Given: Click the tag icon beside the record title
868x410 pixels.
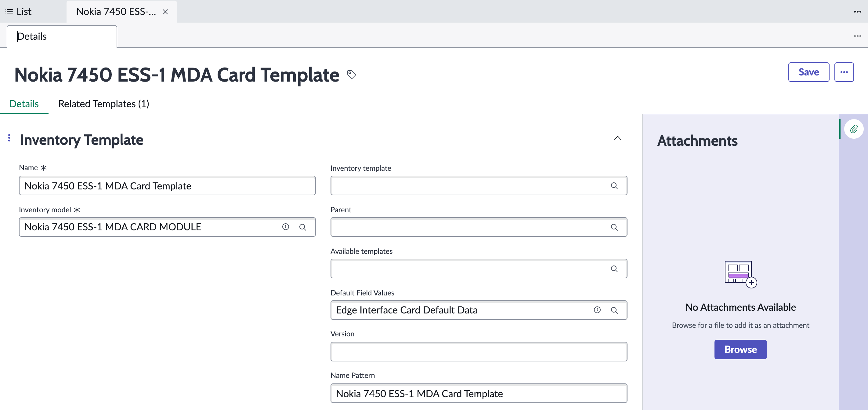Looking at the screenshot, I should (352, 74).
